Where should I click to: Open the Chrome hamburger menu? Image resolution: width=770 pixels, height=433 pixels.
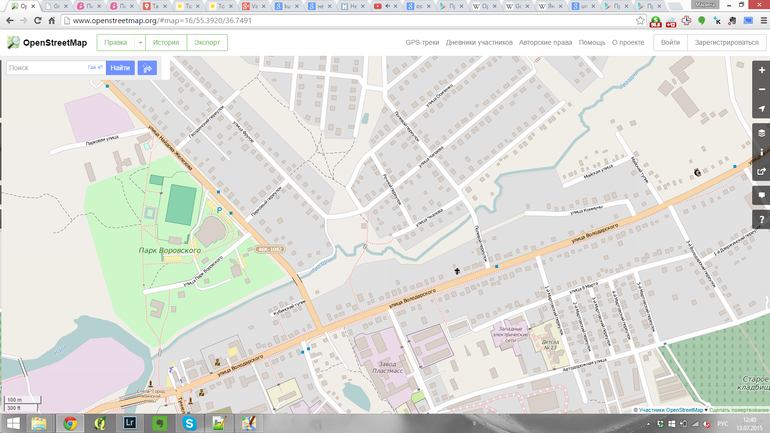pos(759,20)
